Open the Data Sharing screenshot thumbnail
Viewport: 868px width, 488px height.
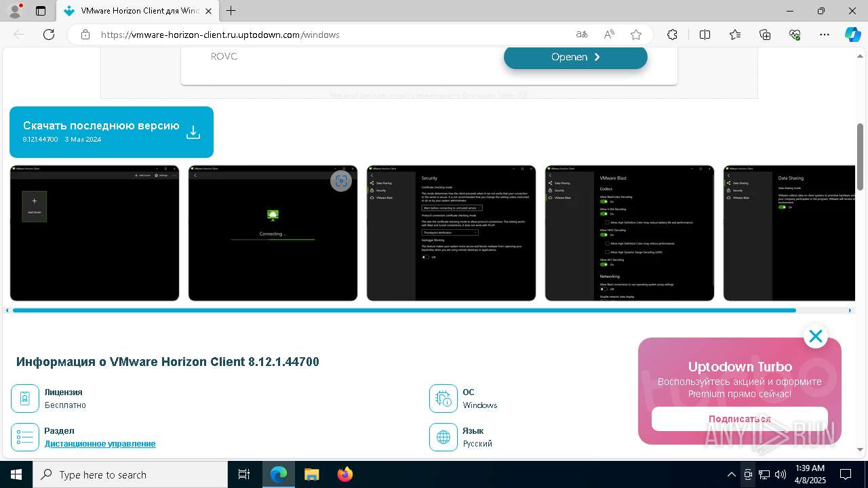789,233
